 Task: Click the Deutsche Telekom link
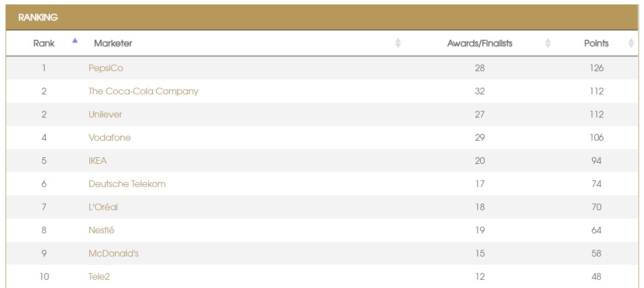point(127,184)
